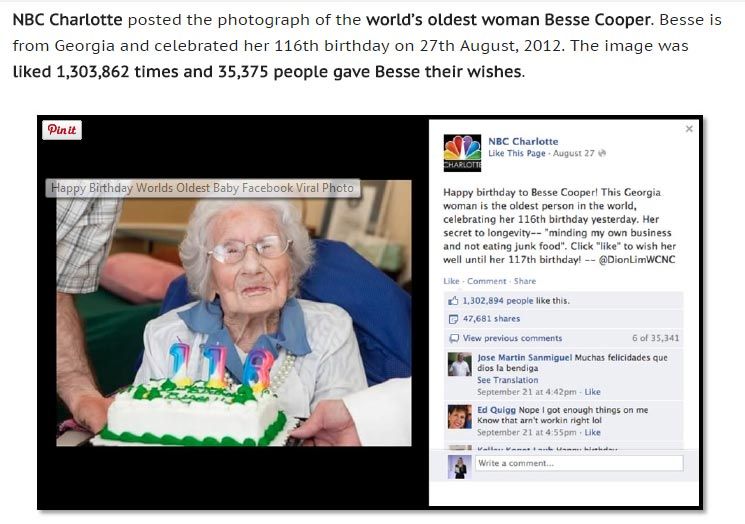
Task: Expand View previous comments
Action: tap(512, 338)
